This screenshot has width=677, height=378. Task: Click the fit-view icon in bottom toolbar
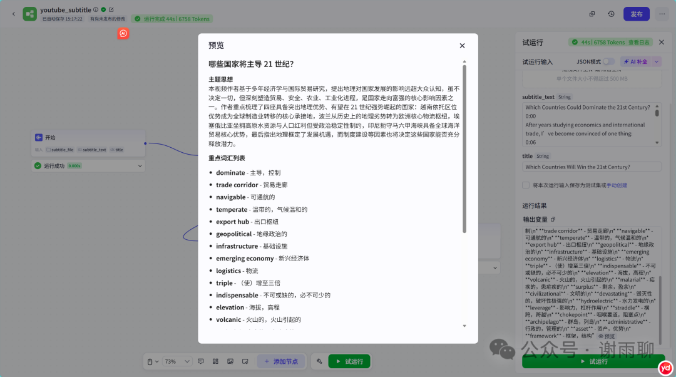point(245,361)
